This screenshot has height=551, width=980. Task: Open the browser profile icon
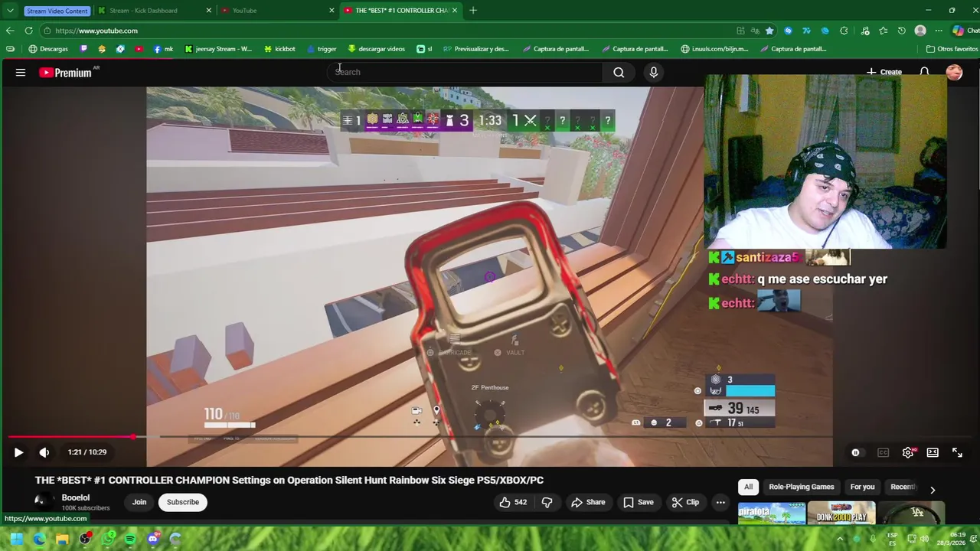920,31
